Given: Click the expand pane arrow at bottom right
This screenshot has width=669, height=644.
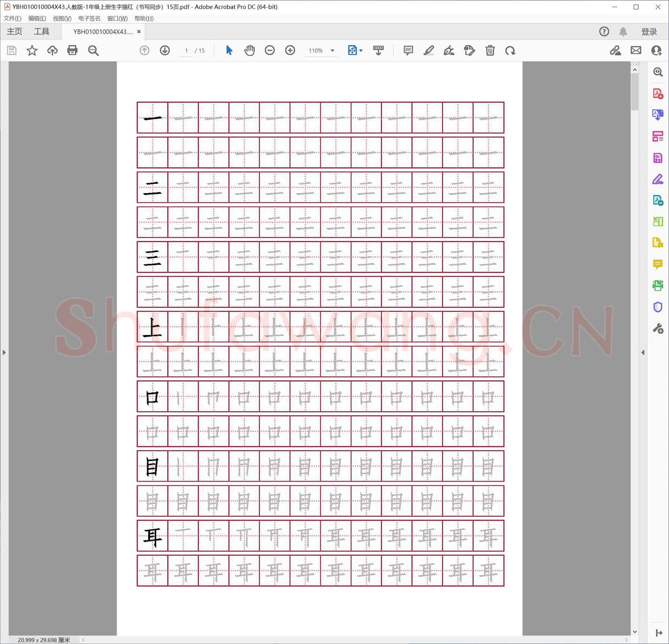Looking at the screenshot, I should (659, 633).
